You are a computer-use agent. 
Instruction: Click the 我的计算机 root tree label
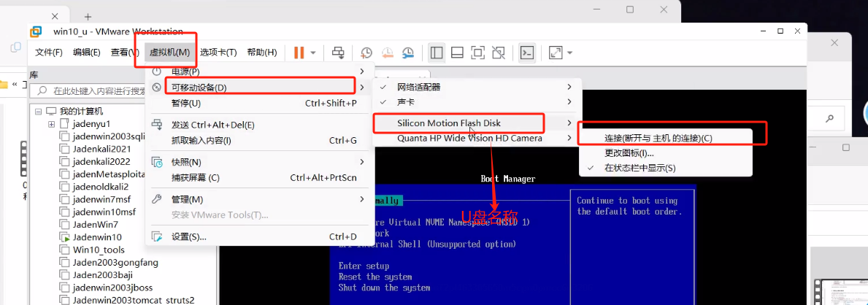pyautogui.click(x=81, y=111)
